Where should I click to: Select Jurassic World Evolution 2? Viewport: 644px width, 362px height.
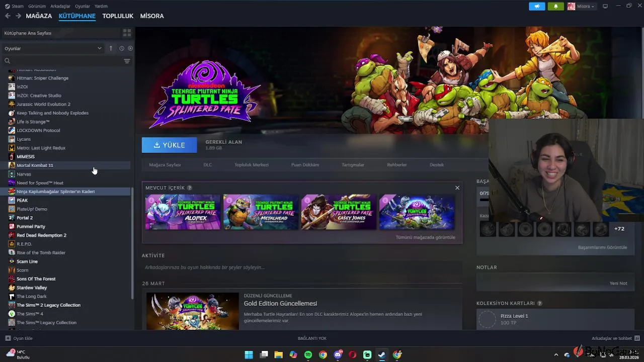click(43, 104)
